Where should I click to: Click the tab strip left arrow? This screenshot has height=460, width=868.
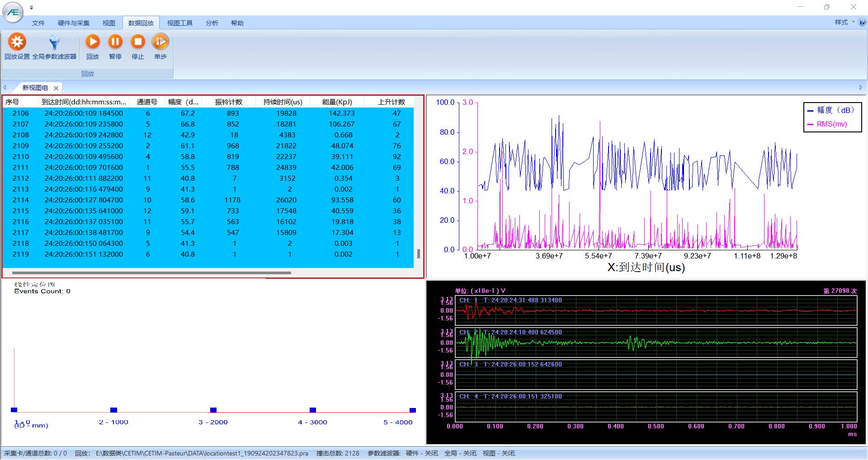click(5, 88)
